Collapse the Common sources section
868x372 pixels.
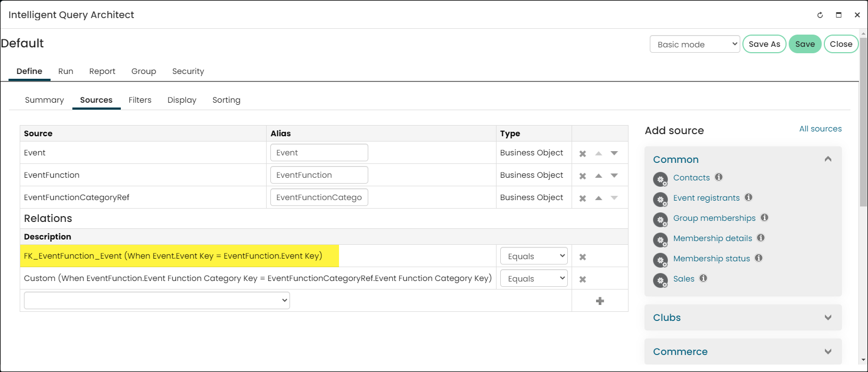[x=828, y=159]
